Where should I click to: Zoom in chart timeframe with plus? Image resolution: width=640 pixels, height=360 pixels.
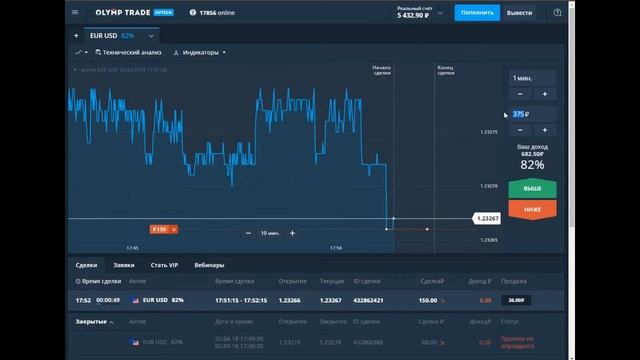(x=292, y=233)
